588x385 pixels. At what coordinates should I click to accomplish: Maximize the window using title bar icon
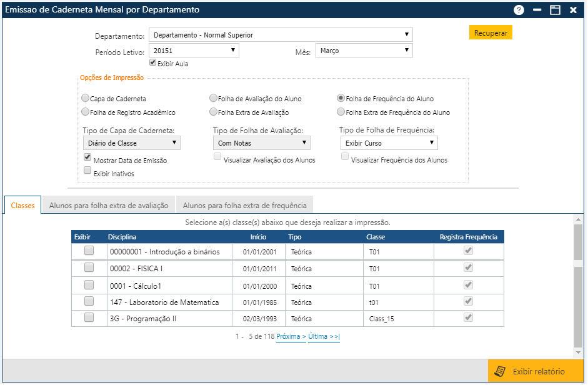coord(555,10)
